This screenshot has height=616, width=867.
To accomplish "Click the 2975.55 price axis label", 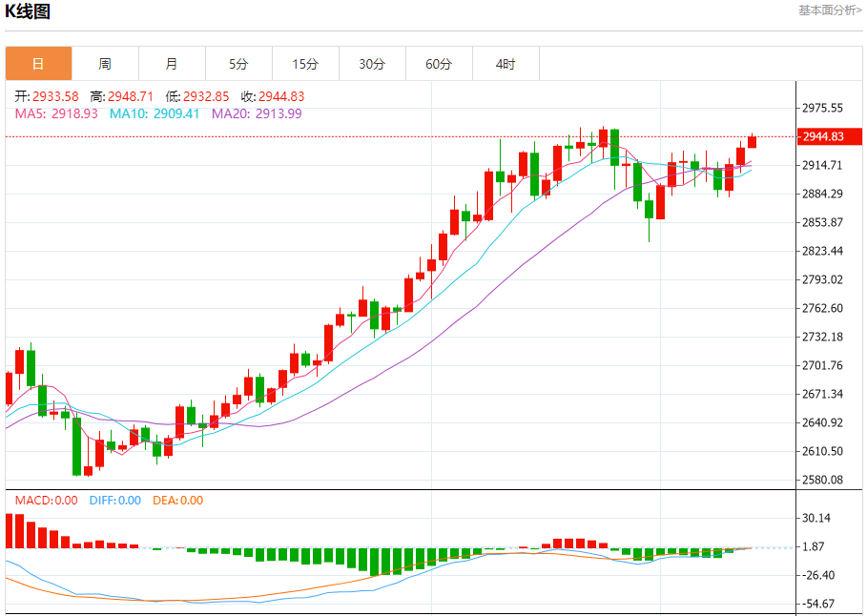I will coord(823,108).
